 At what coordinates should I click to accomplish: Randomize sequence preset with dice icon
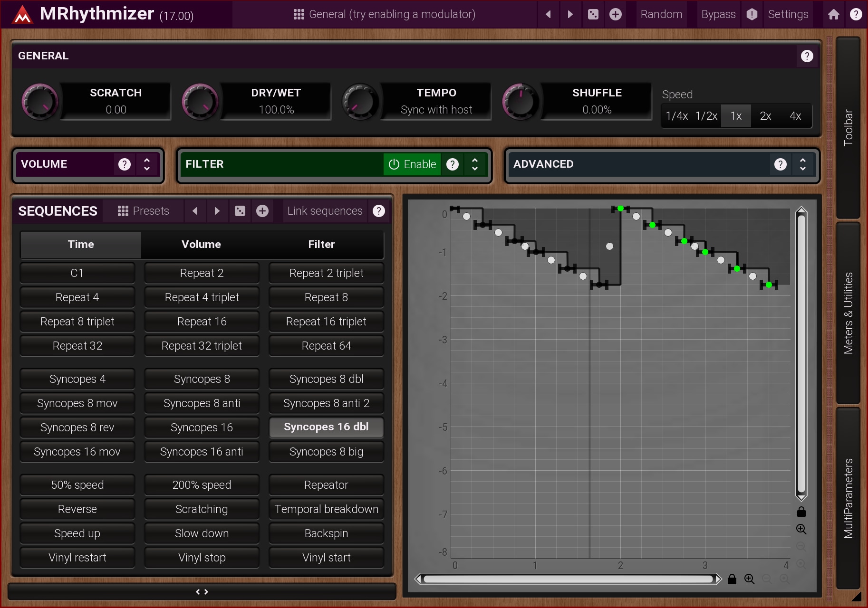240,211
